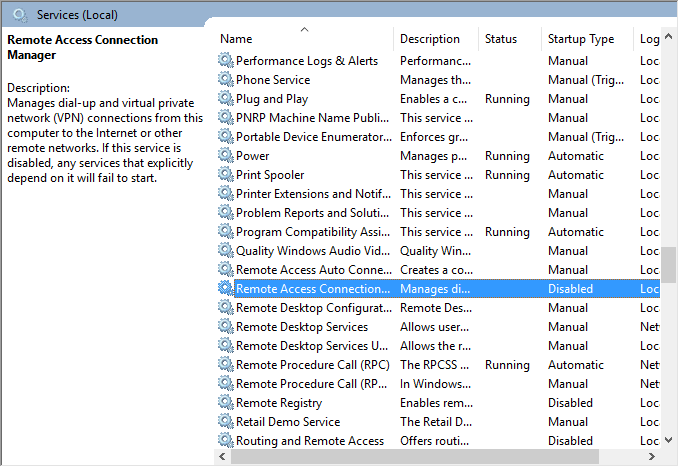Click 'Services (Local)' header title
679x467 pixels.
point(77,15)
